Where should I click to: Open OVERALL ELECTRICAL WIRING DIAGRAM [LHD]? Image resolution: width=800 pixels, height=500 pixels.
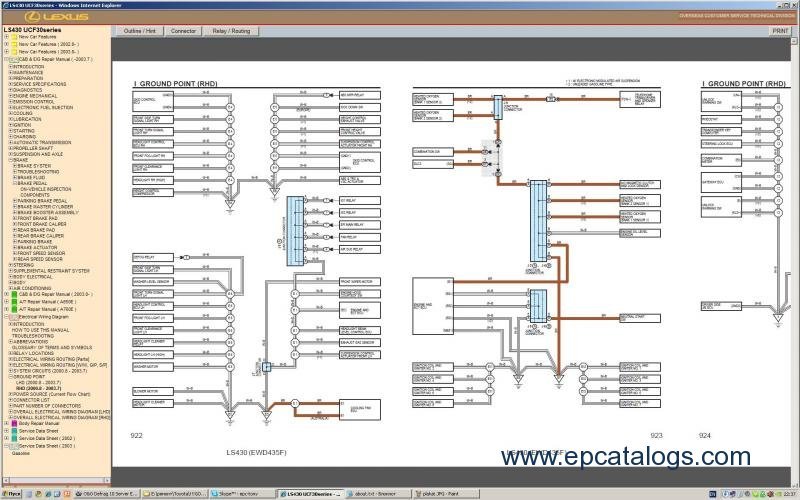61,412
